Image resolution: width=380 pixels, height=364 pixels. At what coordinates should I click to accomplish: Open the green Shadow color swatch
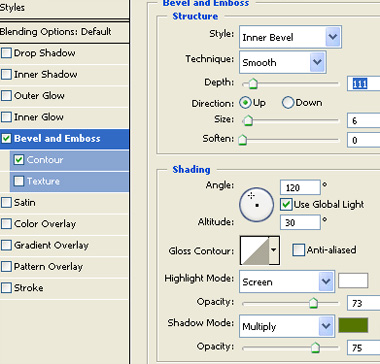coord(353,325)
